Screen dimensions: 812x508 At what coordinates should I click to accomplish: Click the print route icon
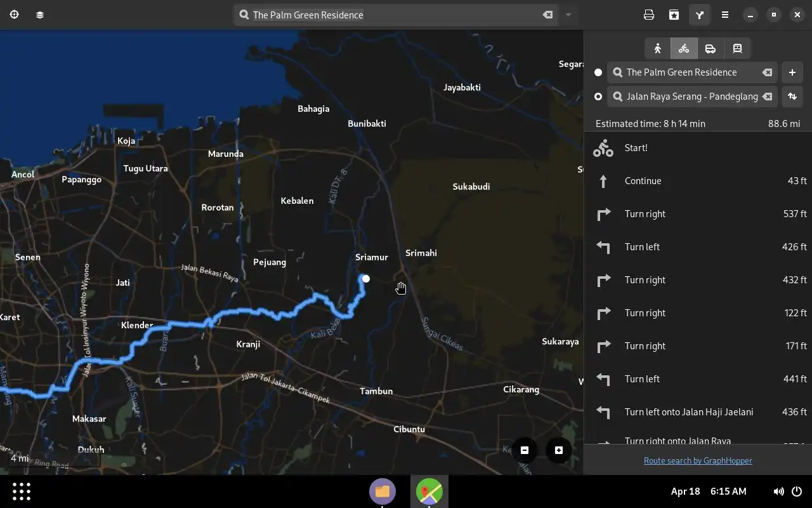click(649, 15)
